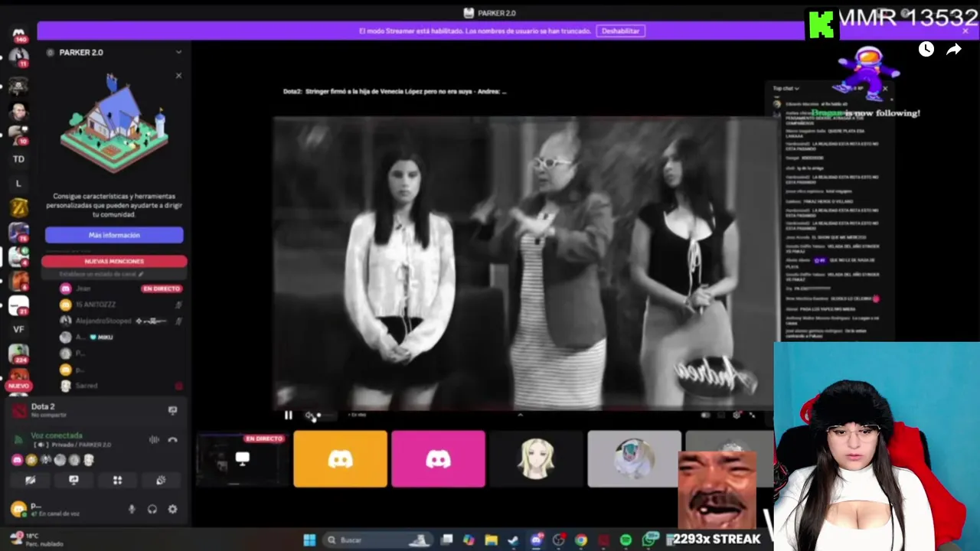Open WhatsApp from the taskbar
980x551 pixels.
coord(649,540)
